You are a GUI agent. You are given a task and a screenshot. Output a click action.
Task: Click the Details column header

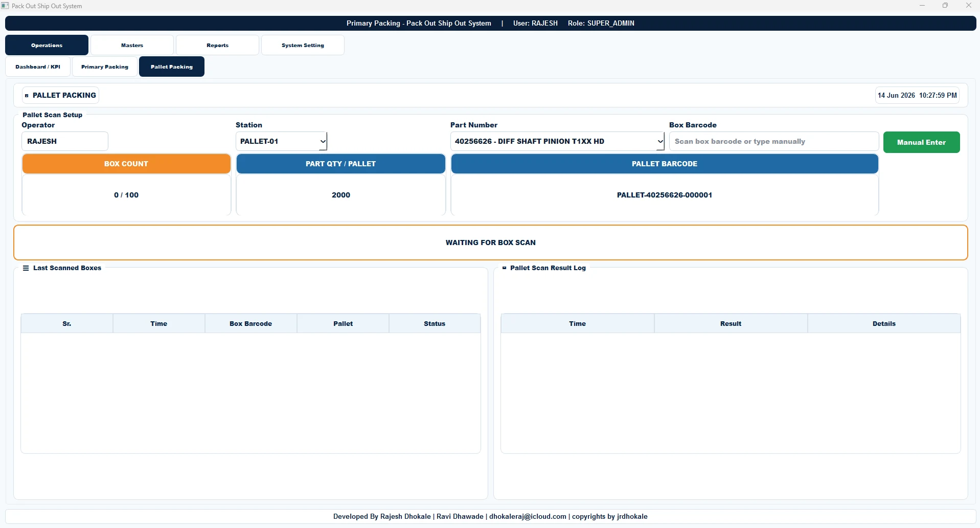[884, 323]
